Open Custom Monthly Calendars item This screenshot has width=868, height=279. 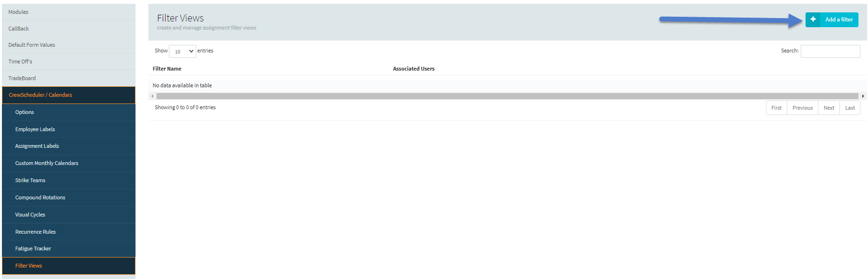[69, 163]
